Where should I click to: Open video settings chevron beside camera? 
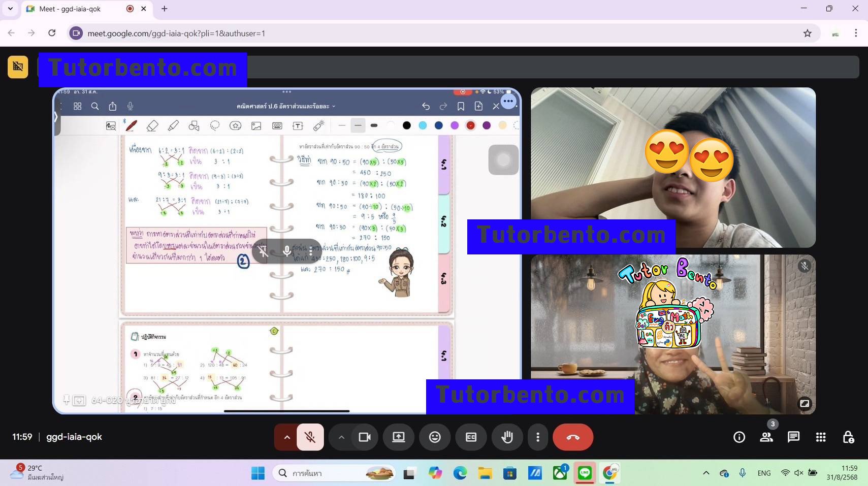pyautogui.click(x=341, y=437)
